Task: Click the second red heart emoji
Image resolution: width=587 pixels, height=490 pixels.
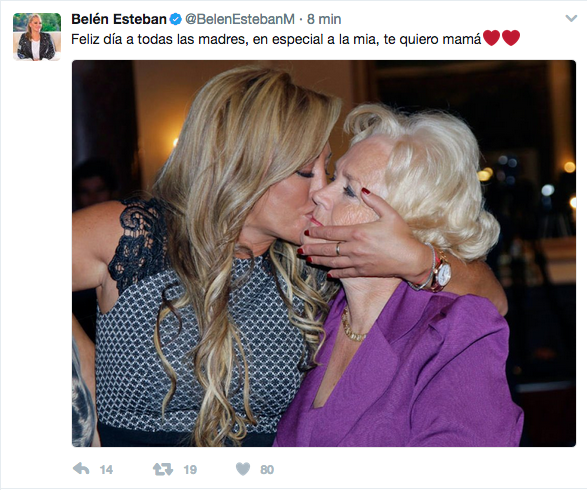Action: (x=511, y=38)
